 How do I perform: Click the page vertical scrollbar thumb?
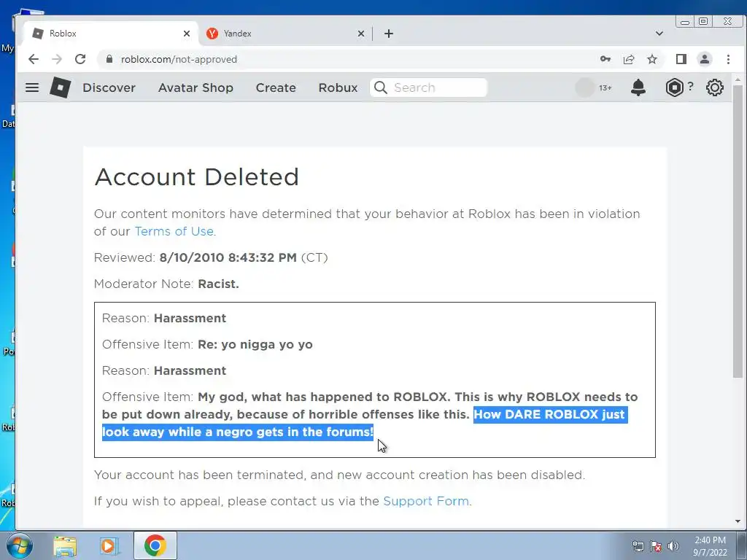click(x=738, y=231)
